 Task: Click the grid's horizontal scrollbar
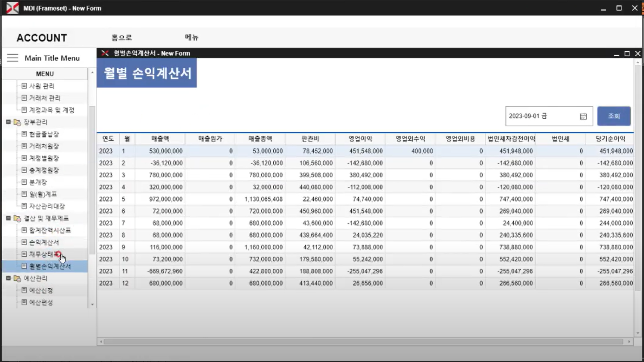click(365, 342)
